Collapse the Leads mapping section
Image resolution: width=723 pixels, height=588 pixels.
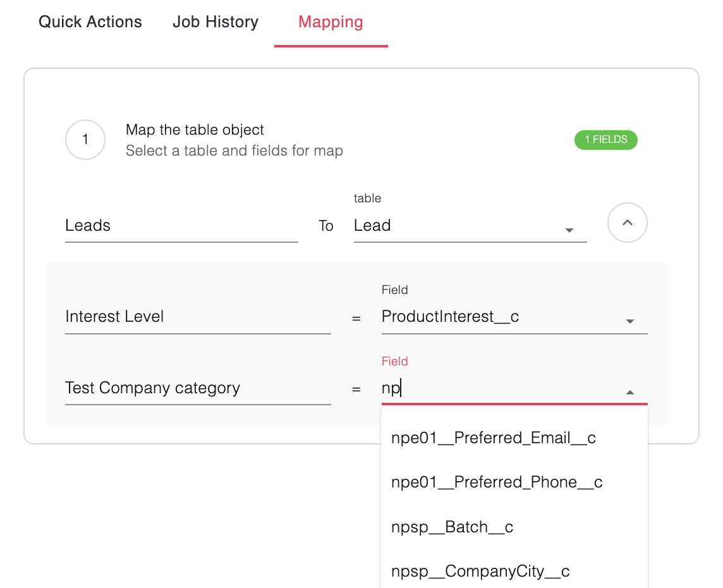point(627,223)
